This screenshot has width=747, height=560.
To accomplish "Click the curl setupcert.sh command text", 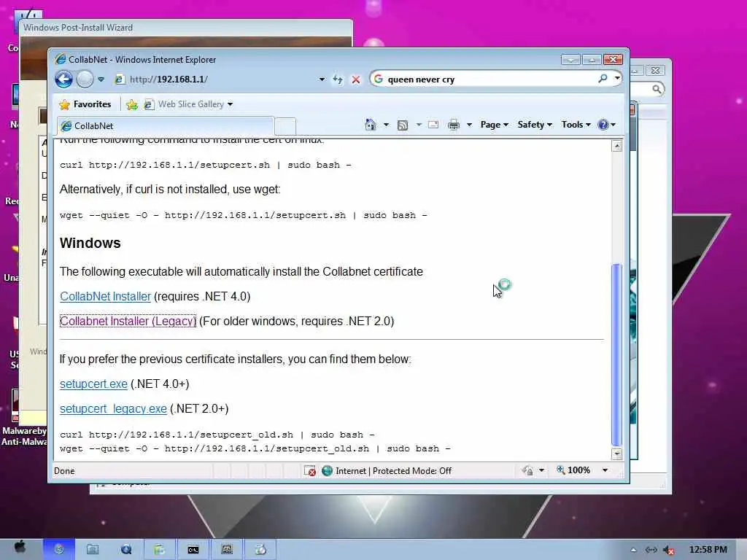I will tap(205, 165).
